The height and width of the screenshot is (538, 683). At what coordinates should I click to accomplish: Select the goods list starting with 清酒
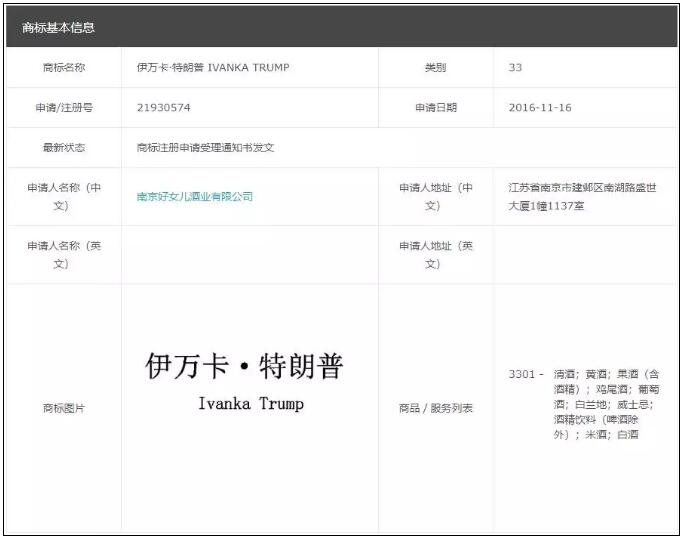[606, 404]
